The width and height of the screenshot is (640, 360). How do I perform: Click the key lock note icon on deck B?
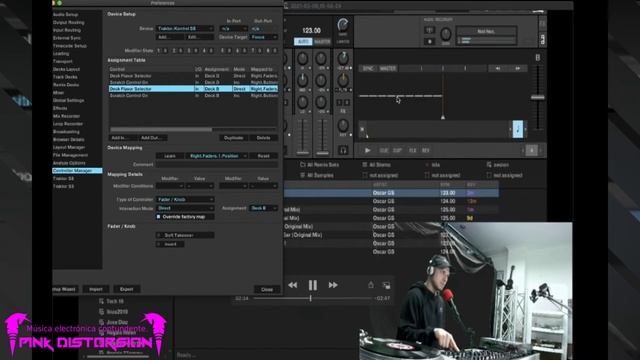[518, 129]
